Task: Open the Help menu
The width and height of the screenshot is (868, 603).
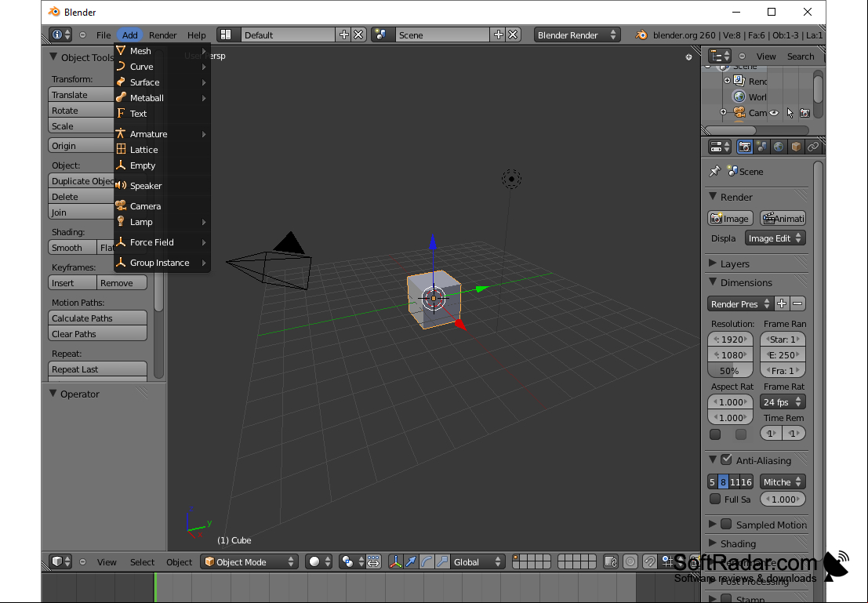Action: pyautogui.click(x=197, y=35)
